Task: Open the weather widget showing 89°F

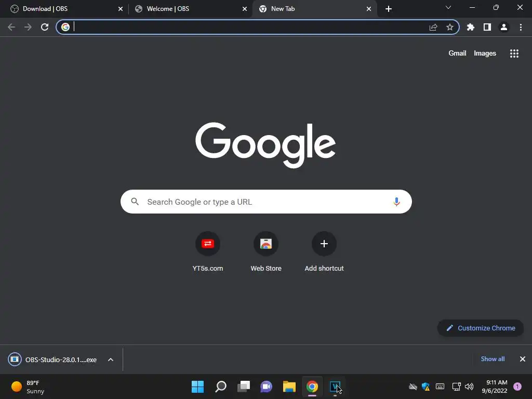Action: tap(28, 387)
